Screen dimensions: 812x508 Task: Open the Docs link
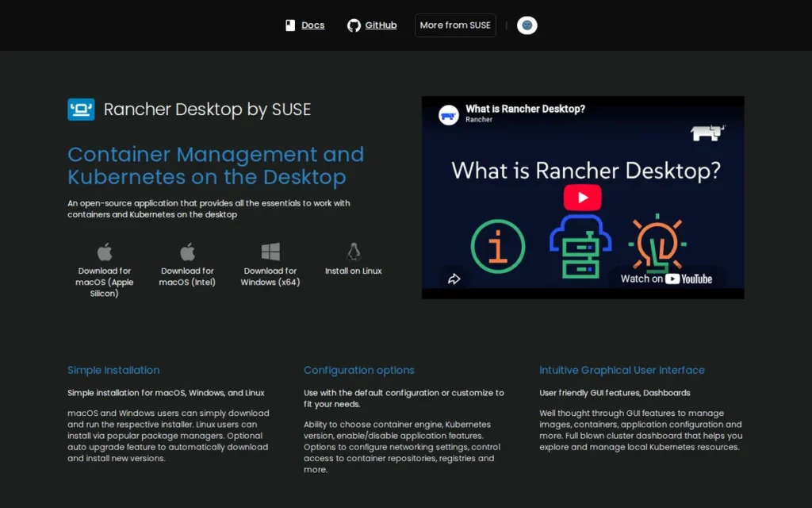coord(312,25)
